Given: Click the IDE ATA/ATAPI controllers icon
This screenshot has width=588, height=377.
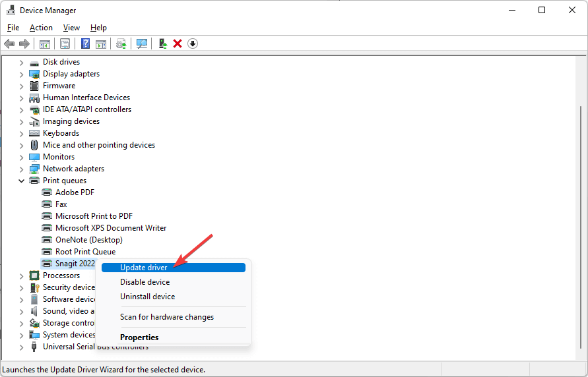Looking at the screenshot, I should click(x=34, y=109).
